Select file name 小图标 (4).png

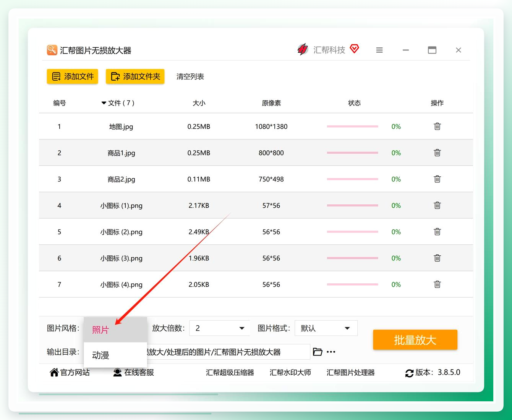121,285
